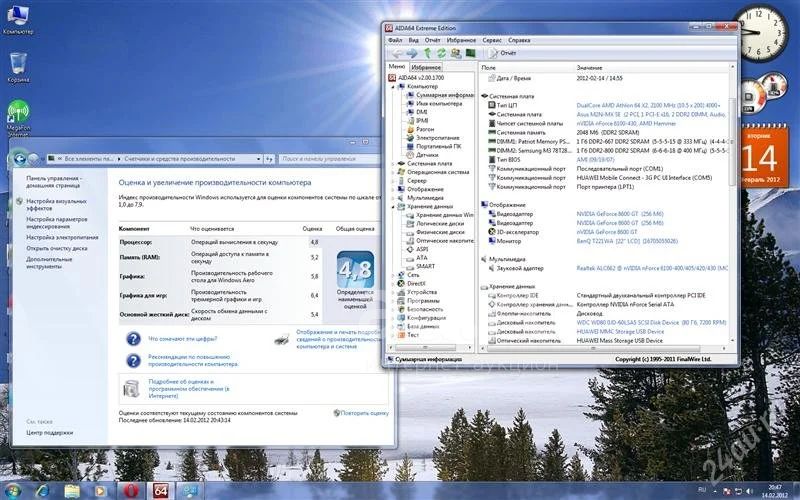Click the two-people icon in AIDA64 toolbar
Viewport: 800px width, 500px height.
point(456,53)
